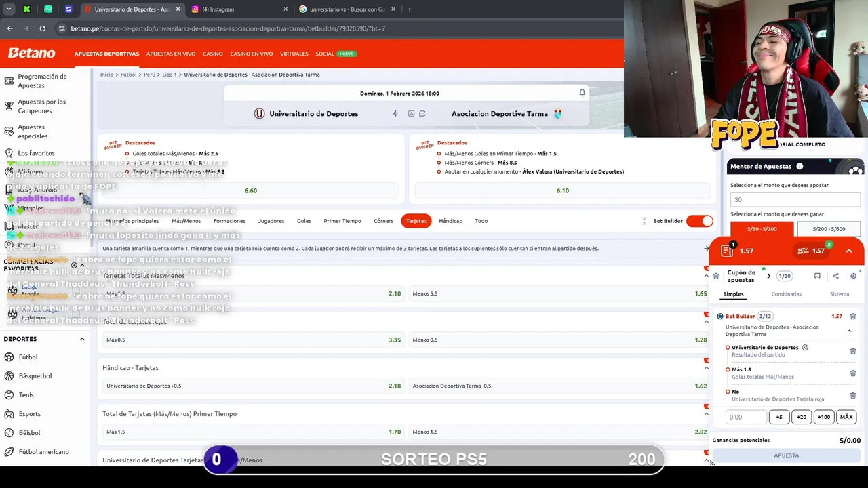
Task: Select the S/60 - S/200 winning range
Action: point(762,229)
